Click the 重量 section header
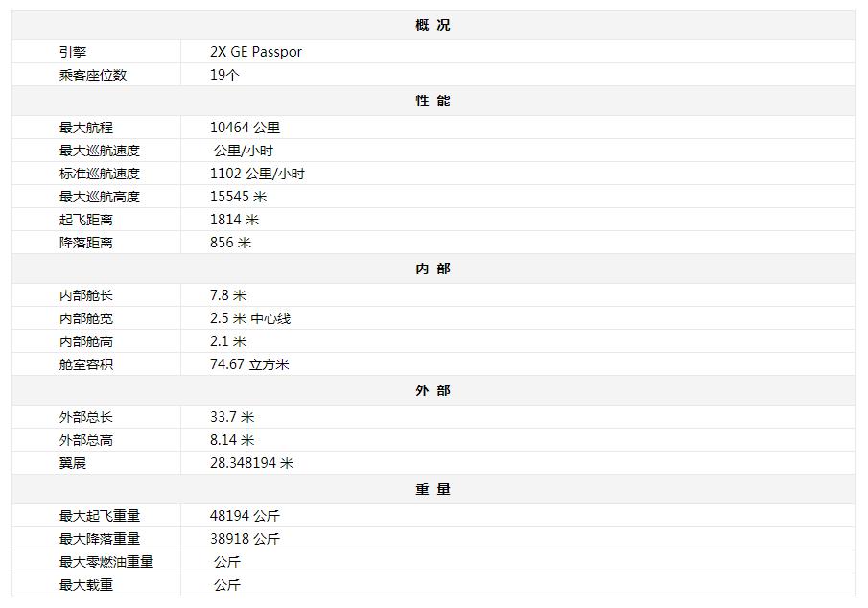This screenshot has height=608, width=868. 433,489
